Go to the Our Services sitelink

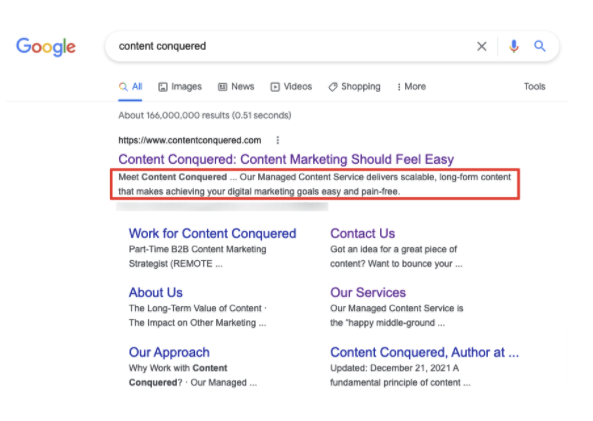[368, 292]
